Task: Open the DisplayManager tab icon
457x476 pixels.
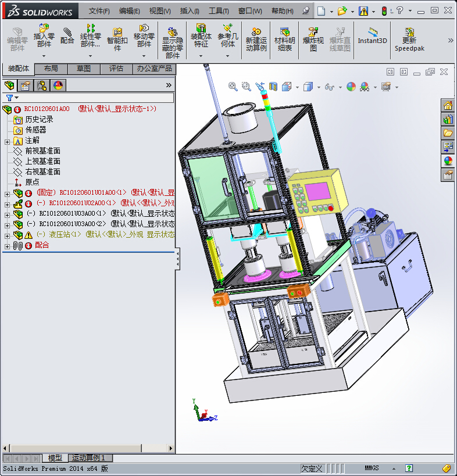Action: tap(58, 85)
